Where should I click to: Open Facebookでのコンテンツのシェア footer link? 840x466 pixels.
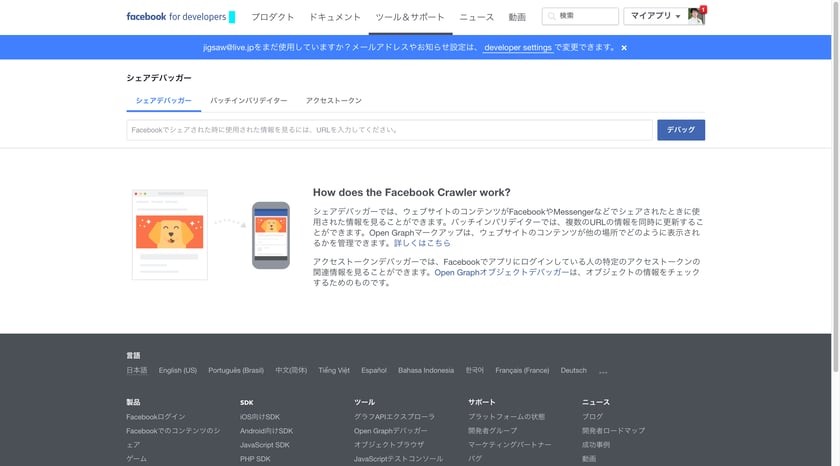coord(173,438)
